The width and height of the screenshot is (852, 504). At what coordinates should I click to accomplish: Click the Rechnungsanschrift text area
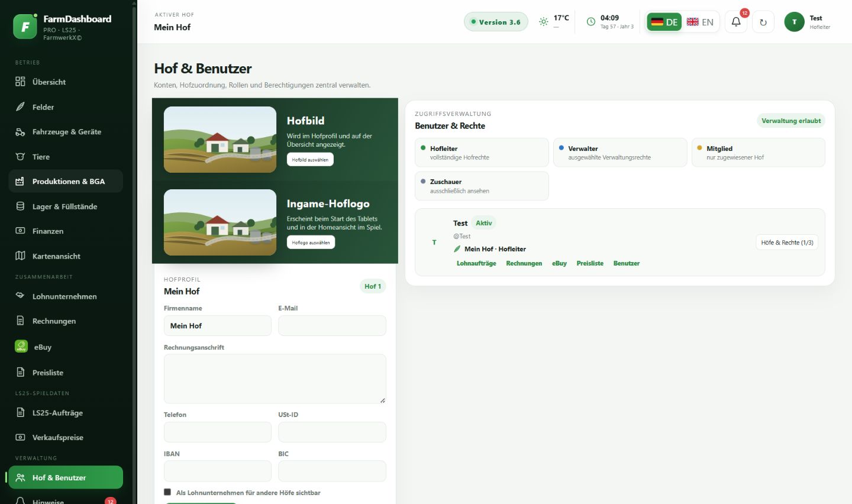275,379
